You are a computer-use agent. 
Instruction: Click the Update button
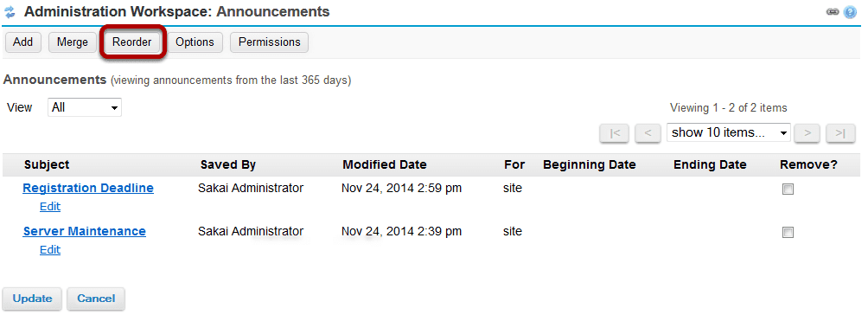tap(32, 299)
